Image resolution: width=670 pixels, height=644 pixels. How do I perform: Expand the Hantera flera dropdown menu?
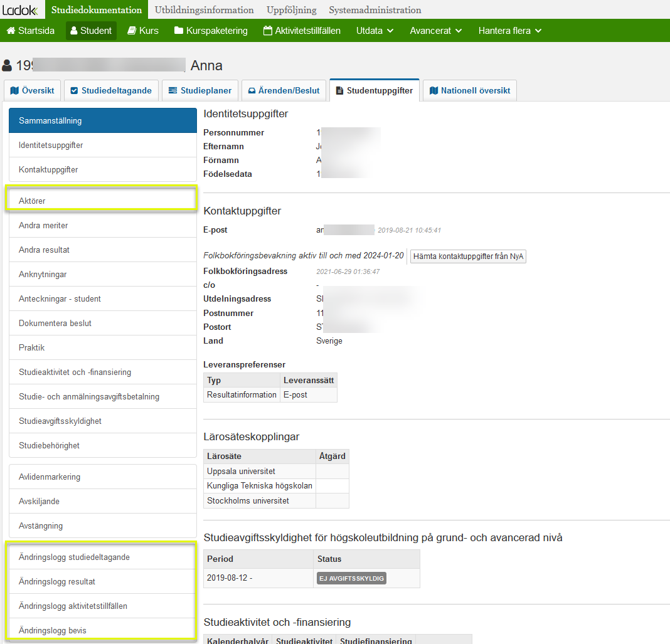510,31
